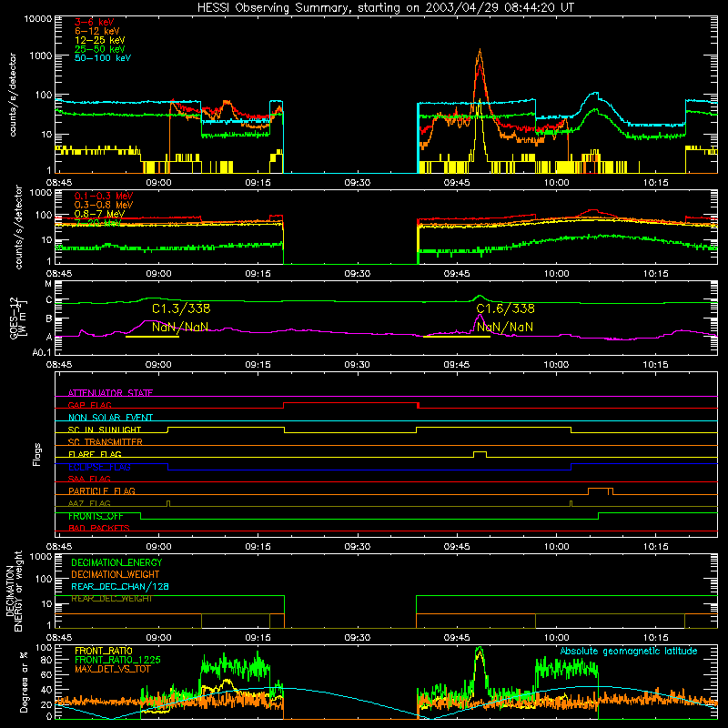Click the FLARE_FLAG label
Viewport: 728px width, 728px height.
95,454
